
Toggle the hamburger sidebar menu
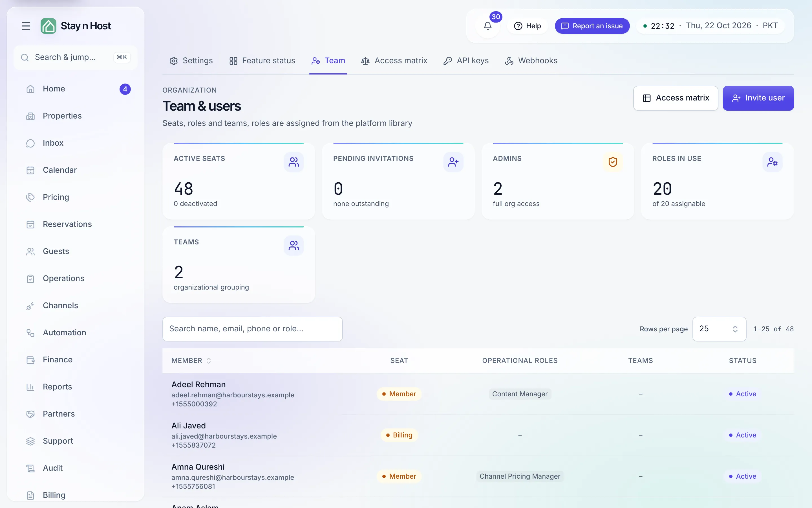click(26, 26)
